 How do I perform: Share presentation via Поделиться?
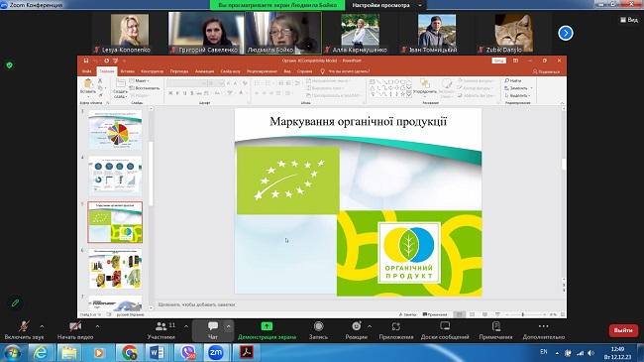(546, 71)
